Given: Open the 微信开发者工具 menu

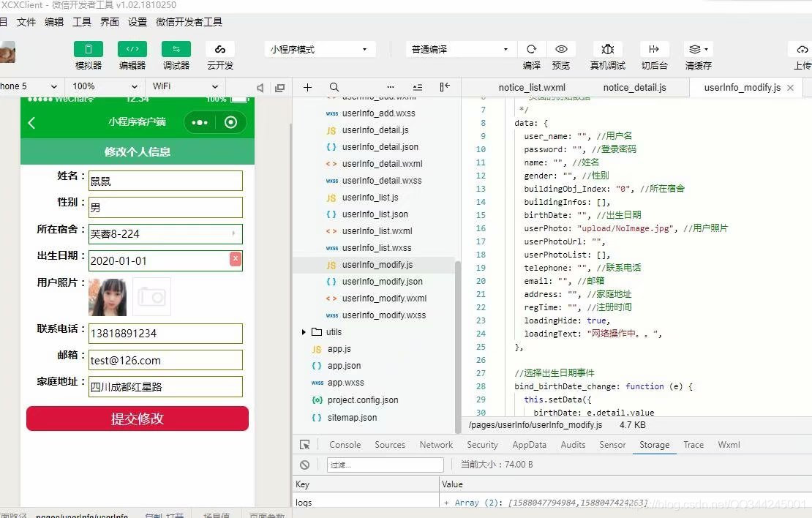Looking at the screenshot, I should pyautogui.click(x=189, y=22).
